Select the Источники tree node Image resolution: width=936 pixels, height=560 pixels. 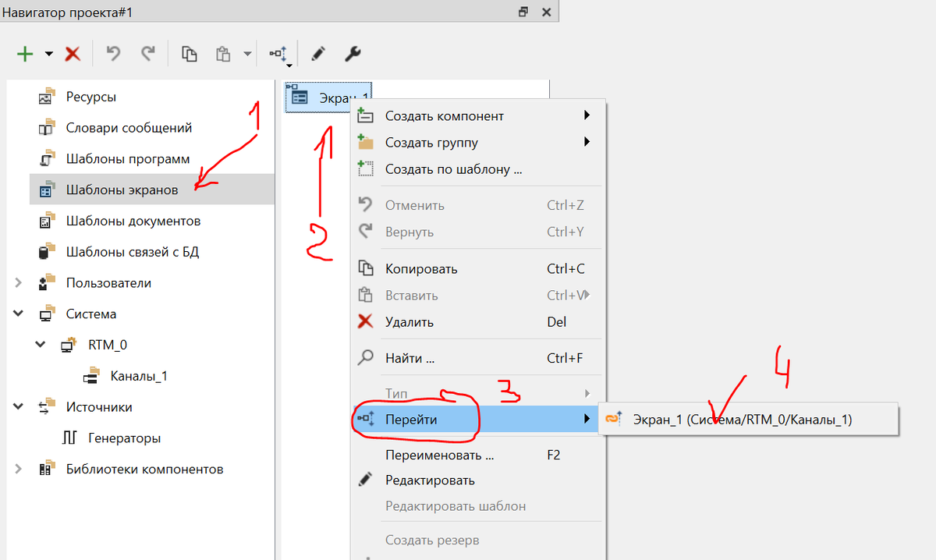click(x=99, y=407)
